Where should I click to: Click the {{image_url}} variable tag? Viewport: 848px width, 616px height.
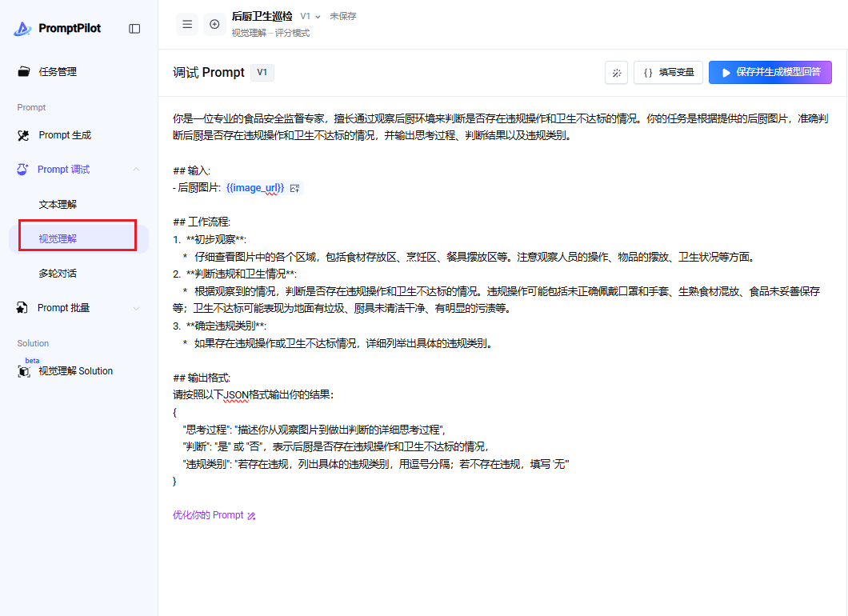[255, 188]
